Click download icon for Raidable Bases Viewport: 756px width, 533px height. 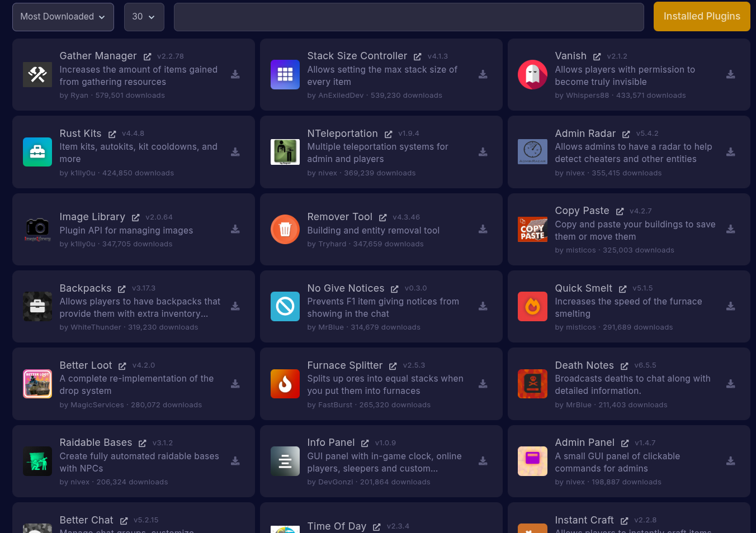click(235, 461)
